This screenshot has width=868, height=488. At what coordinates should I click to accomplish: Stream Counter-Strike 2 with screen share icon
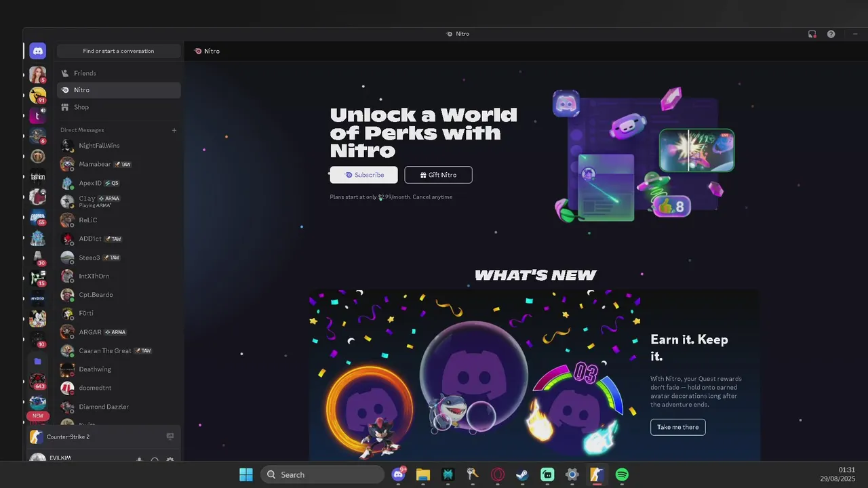170,436
